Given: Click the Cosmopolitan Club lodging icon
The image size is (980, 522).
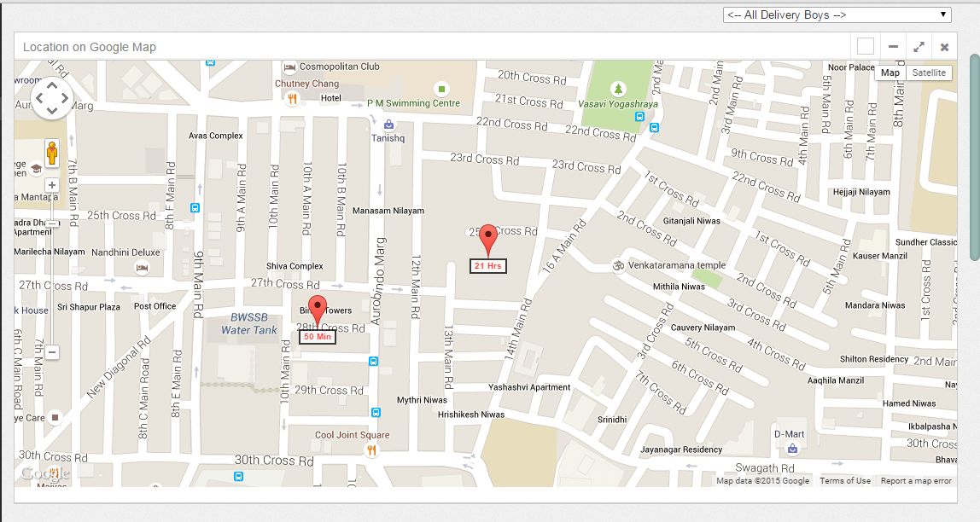Looking at the screenshot, I should (289, 67).
